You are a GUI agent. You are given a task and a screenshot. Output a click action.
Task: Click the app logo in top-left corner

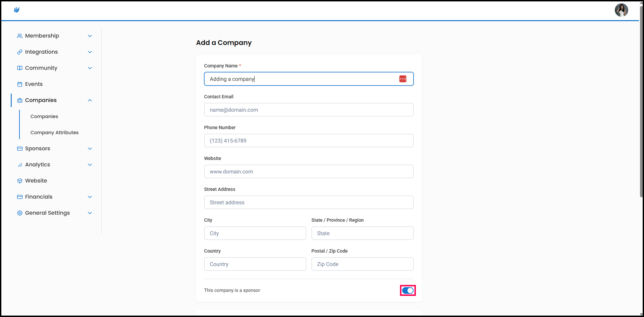(17, 10)
